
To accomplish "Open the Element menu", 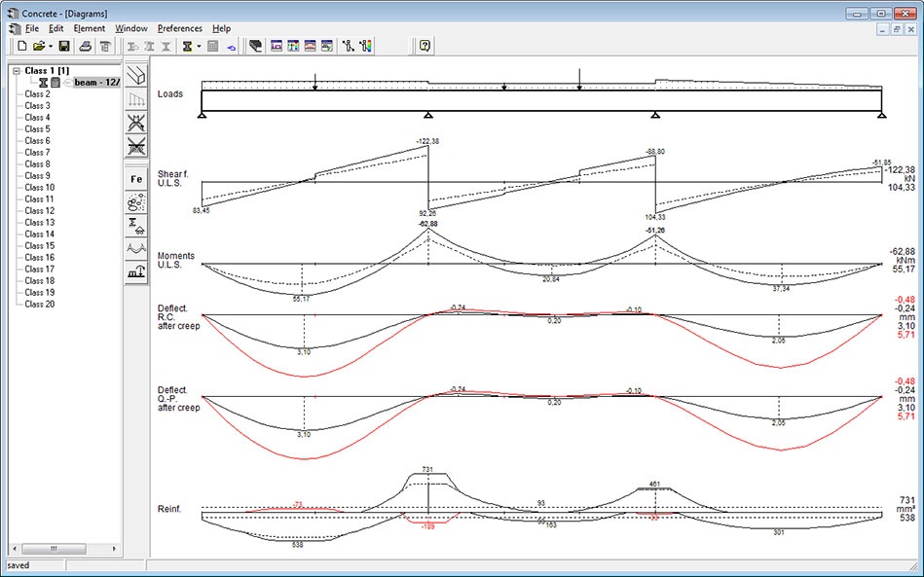I will click(89, 28).
